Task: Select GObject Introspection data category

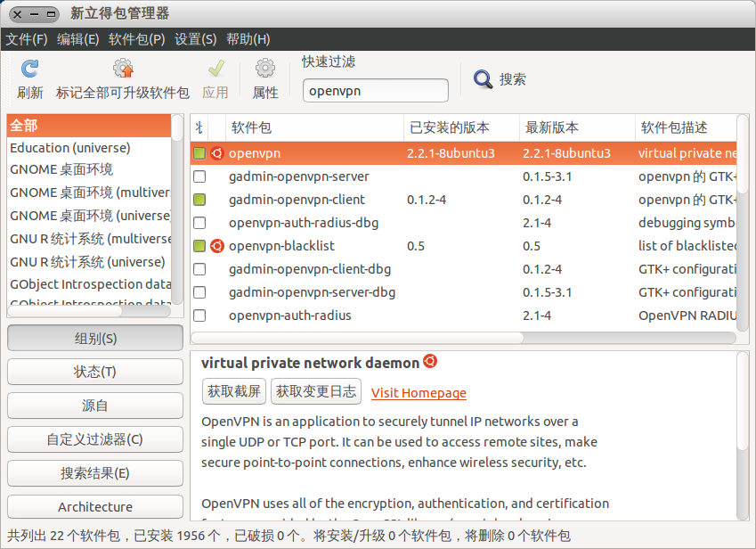Action: click(x=89, y=284)
